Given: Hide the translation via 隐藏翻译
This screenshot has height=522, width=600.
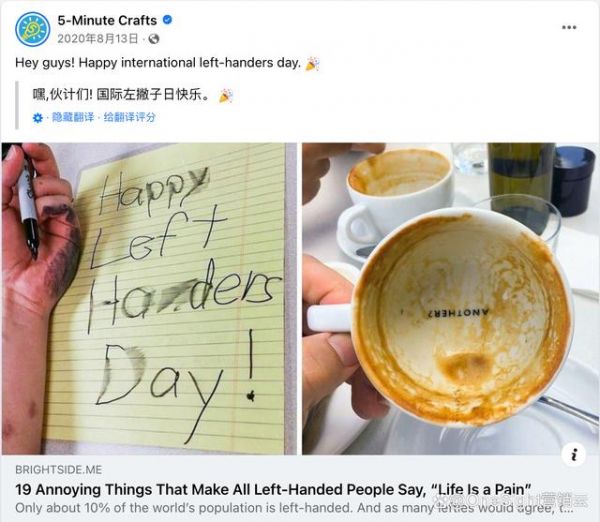Looking at the screenshot, I should point(73,117).
